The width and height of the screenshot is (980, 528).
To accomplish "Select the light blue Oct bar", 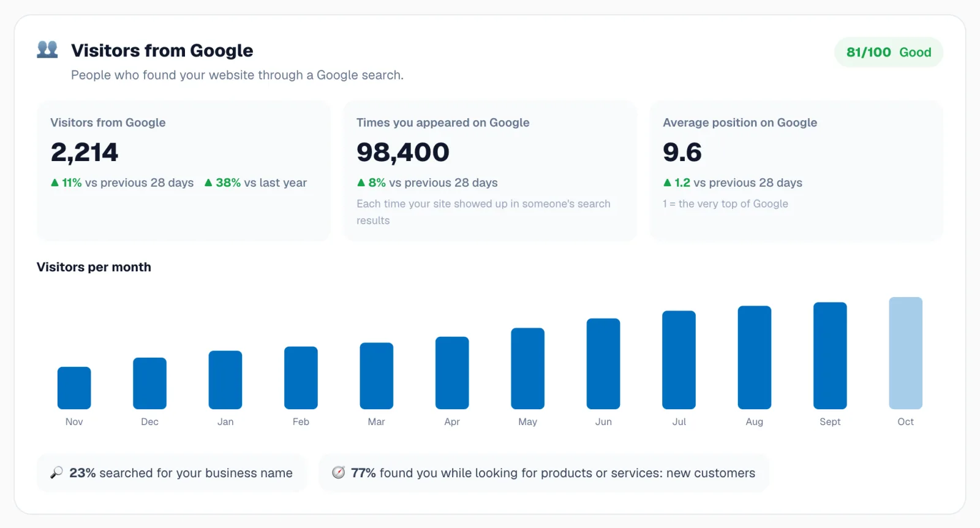I will 906,353.
